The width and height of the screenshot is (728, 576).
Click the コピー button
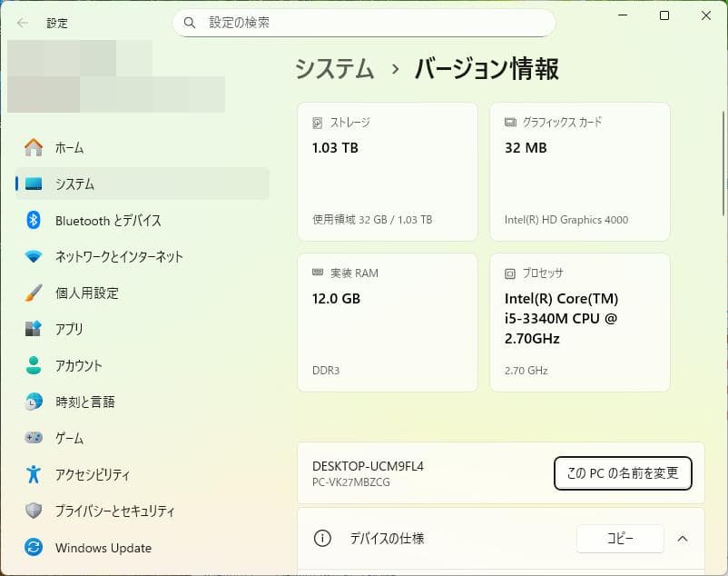[620, 539]
